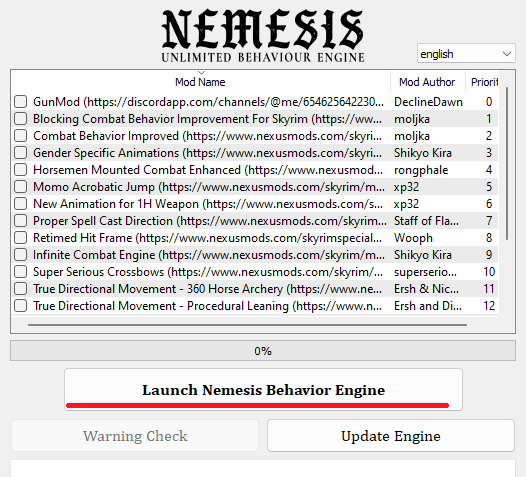Image resolution: width=526 pixels, height=477 pixels.
Task: Sort list by Mod Author header
Action: (x=428, y=82)
